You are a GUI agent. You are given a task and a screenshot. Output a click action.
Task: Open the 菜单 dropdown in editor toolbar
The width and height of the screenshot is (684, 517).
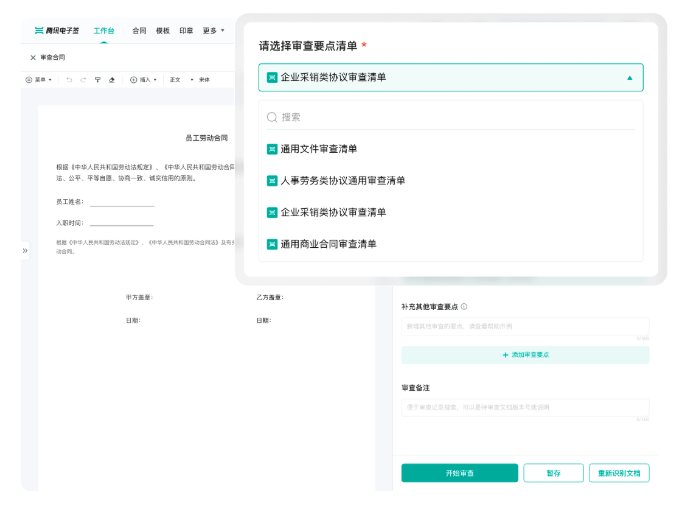(38, 80)
